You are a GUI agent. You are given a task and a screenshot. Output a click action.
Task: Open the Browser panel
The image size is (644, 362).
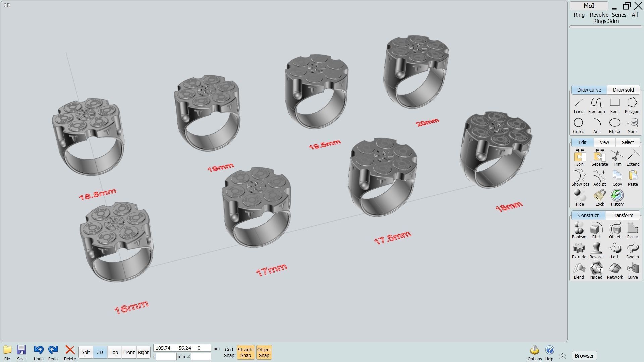coord(584,356)
